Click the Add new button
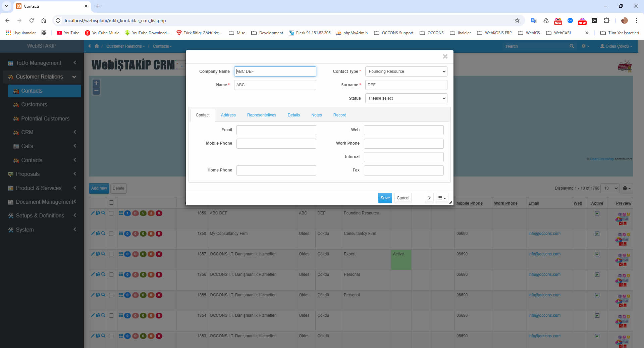644x348 pixels. point(99,188)
